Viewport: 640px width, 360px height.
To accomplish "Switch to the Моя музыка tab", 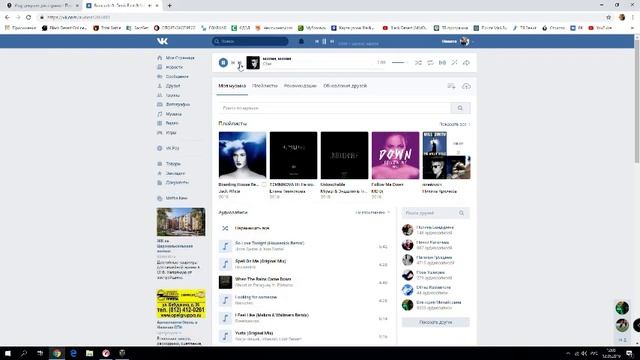I will coord(232,86).
